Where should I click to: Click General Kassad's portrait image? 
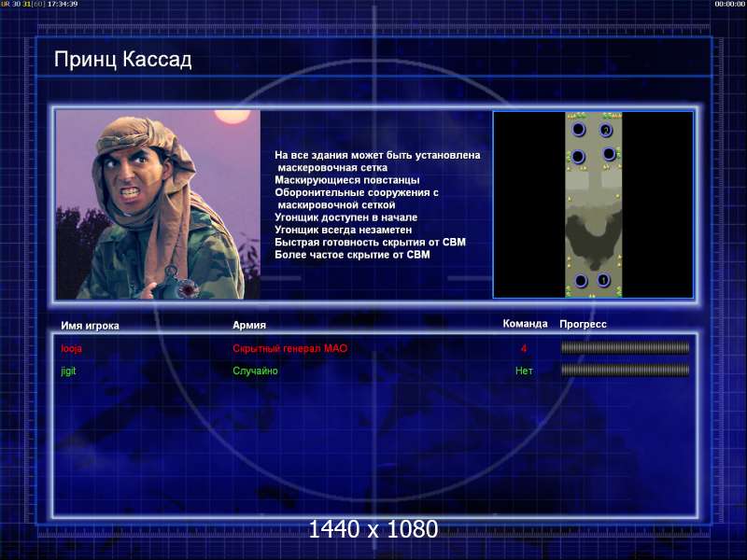[158, 204]
